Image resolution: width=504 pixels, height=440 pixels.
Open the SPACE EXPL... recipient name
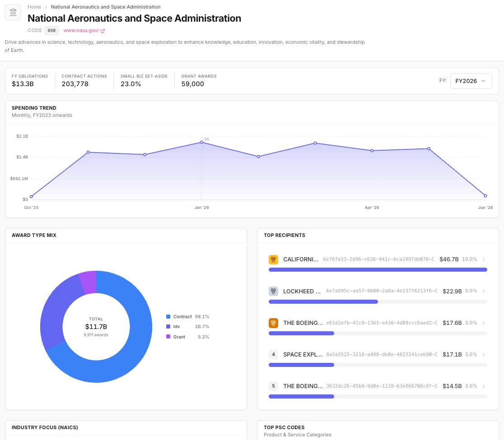point(303,354)
